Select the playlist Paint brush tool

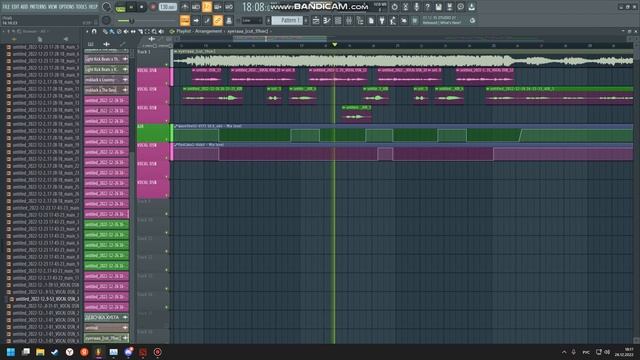[x=112, y=31]
